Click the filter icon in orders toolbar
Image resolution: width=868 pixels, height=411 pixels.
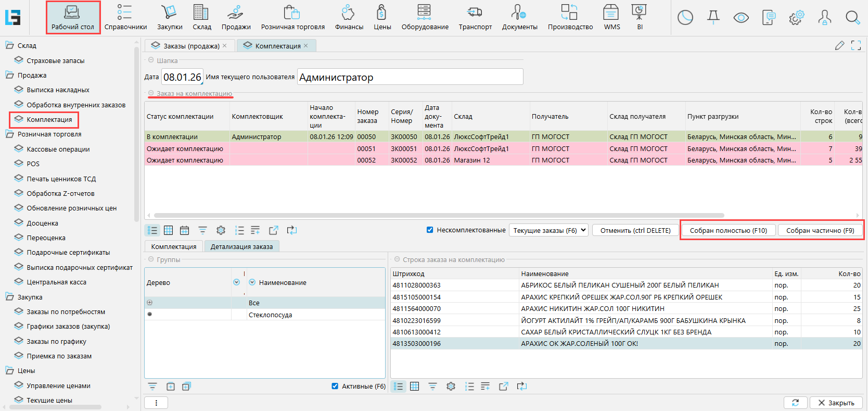tap(202, 230)
